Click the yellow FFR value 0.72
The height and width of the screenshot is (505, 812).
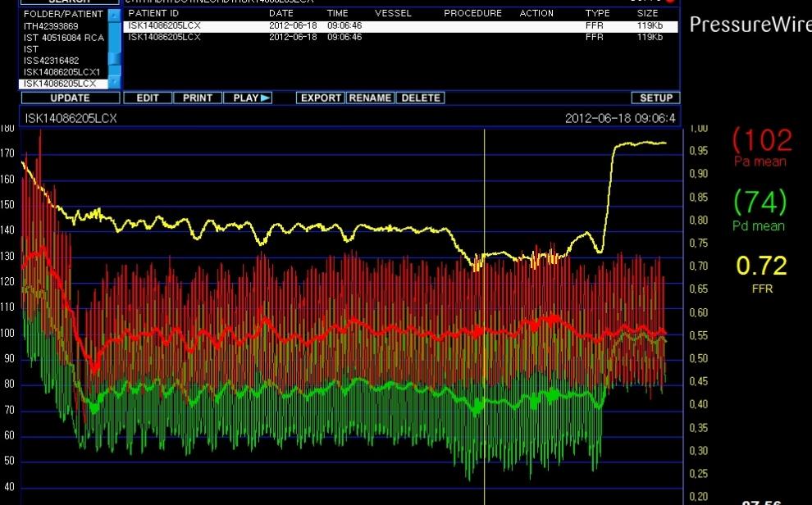761,266
